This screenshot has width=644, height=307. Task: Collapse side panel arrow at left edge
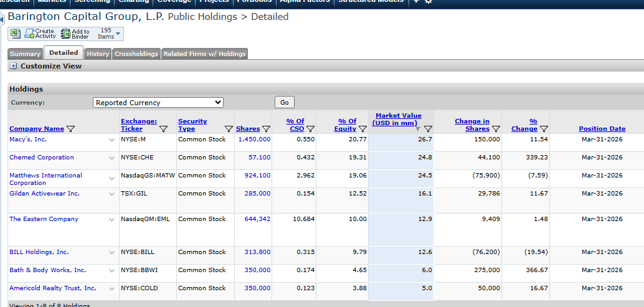pyautogui.click(x=2, y=20)
